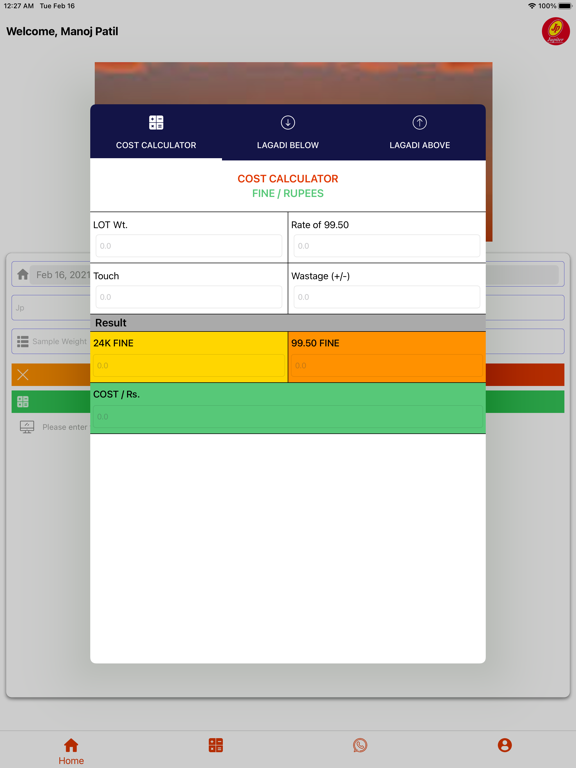This screenshot has width=576, height=768.
Task: Click the Welcome, Manoj Patil text
Action: click(62, 31)
